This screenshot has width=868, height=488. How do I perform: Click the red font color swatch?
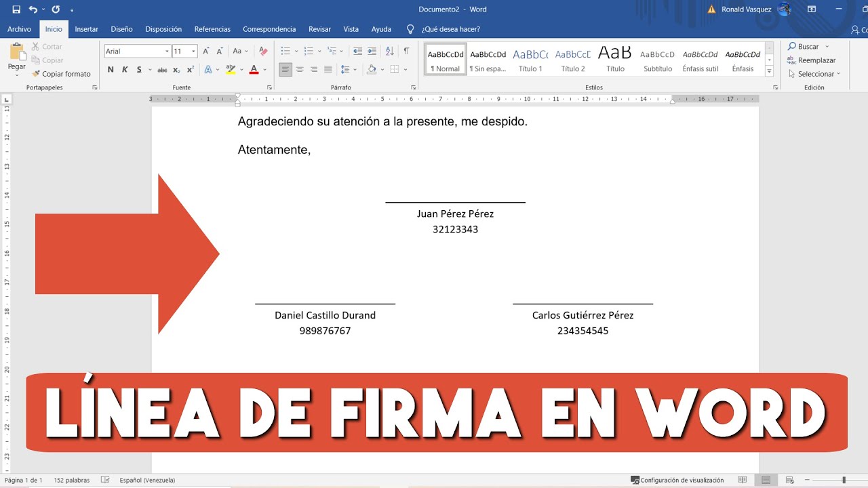[x=254, y=70]
